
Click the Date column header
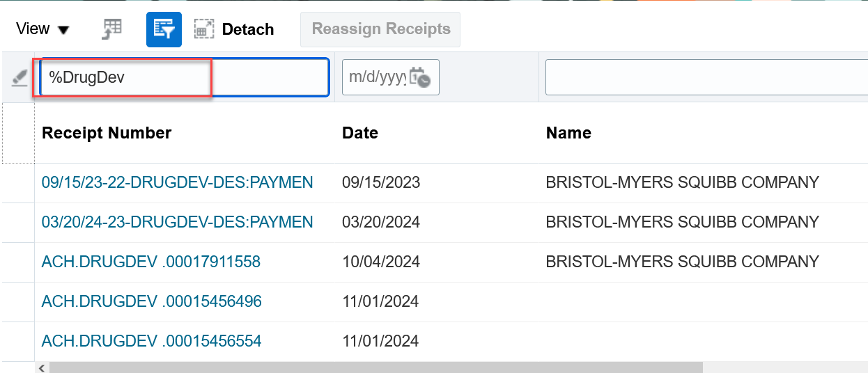click(x=360, y=133)
